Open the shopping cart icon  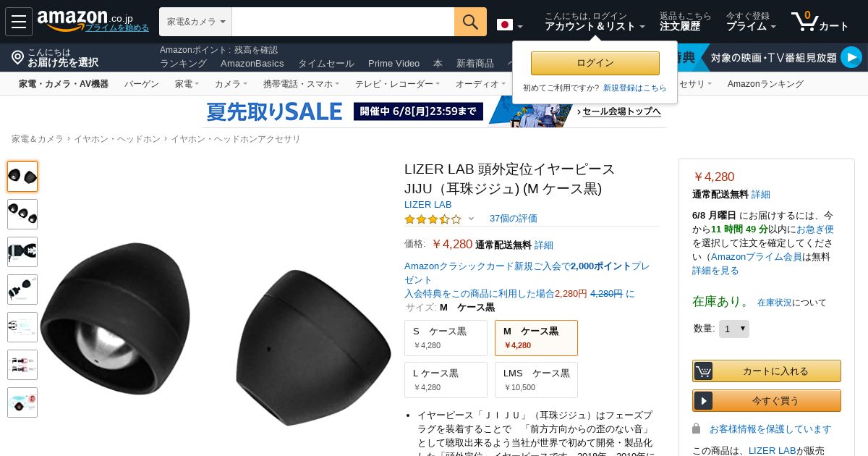[x=804, y=21]
